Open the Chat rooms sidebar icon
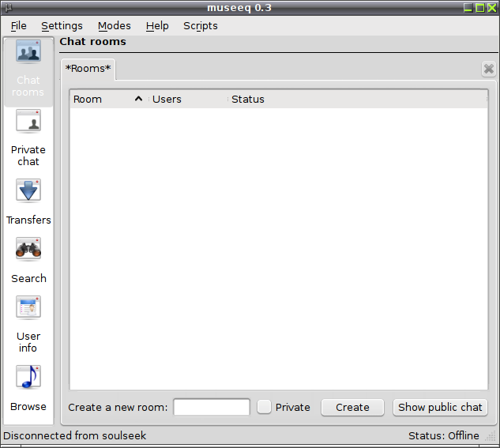This screenshot has height=448, width=500. 28,51
